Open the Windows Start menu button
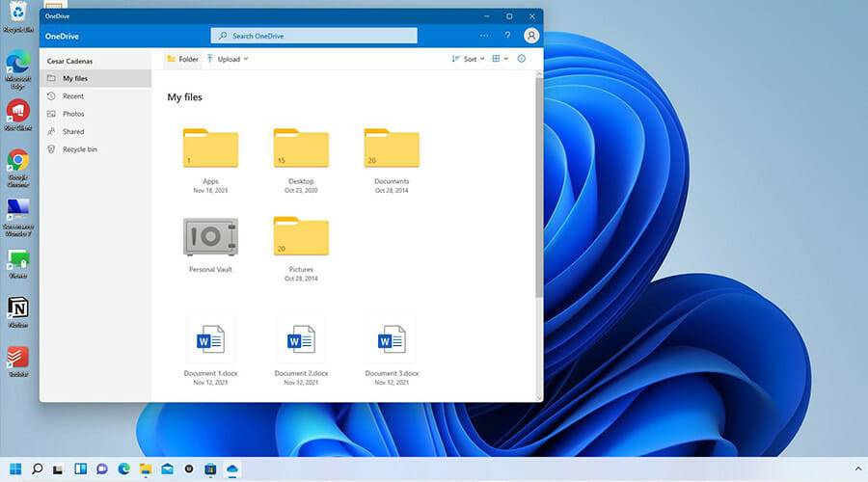Screen dimensions: 868x482 tap(16, 469)
